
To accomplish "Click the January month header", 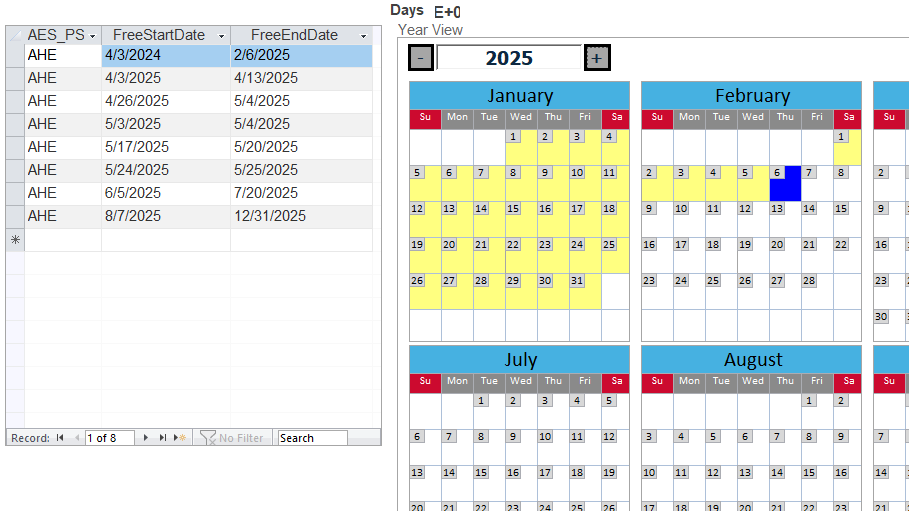I will coord(519,95).
